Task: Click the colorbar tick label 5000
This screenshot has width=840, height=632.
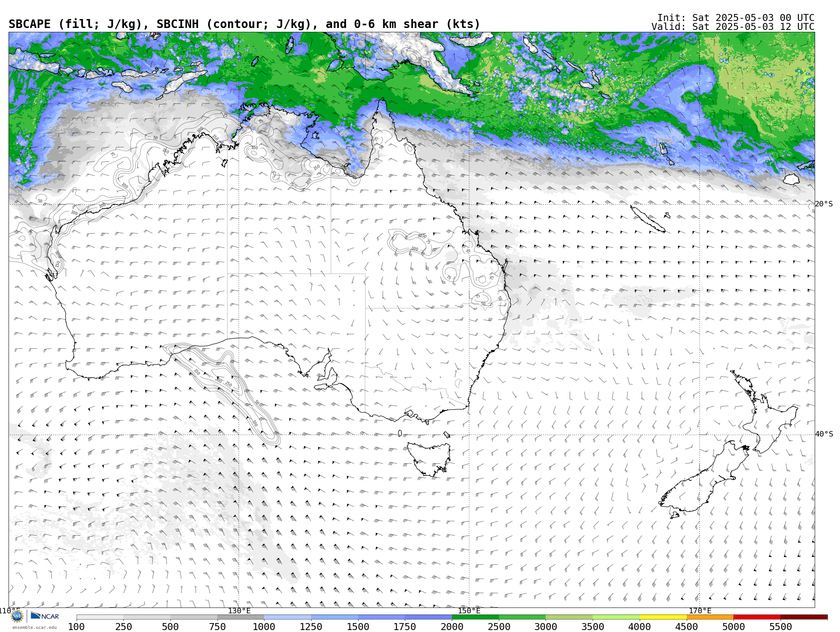Action: coord(733,627)
